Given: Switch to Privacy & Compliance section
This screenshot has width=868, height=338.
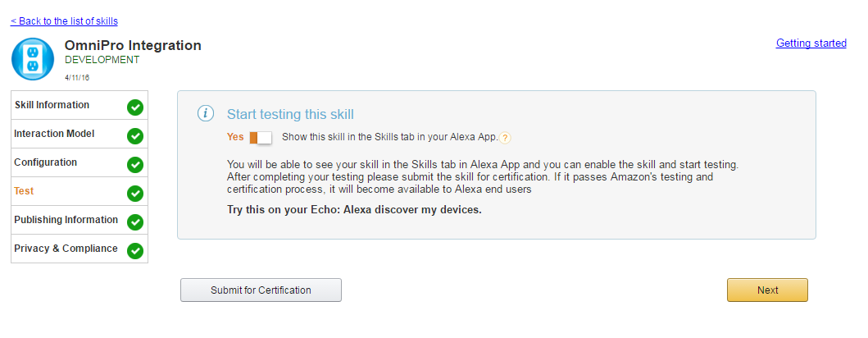Looking at the screenshot, I should (66, 249).
